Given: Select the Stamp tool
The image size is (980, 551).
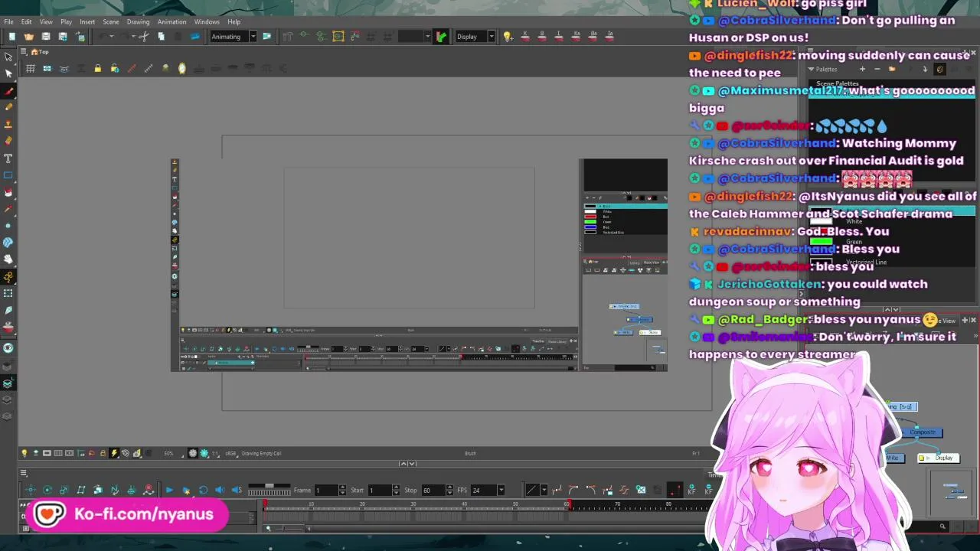Looking at the screenshot, I should coord(8,125).
